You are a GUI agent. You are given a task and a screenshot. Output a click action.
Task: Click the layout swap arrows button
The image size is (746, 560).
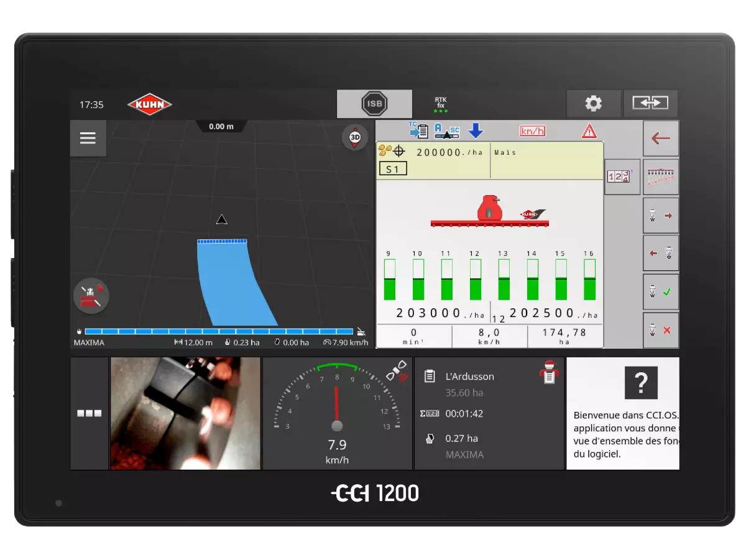pyautogui.click(x=650, y=104)
